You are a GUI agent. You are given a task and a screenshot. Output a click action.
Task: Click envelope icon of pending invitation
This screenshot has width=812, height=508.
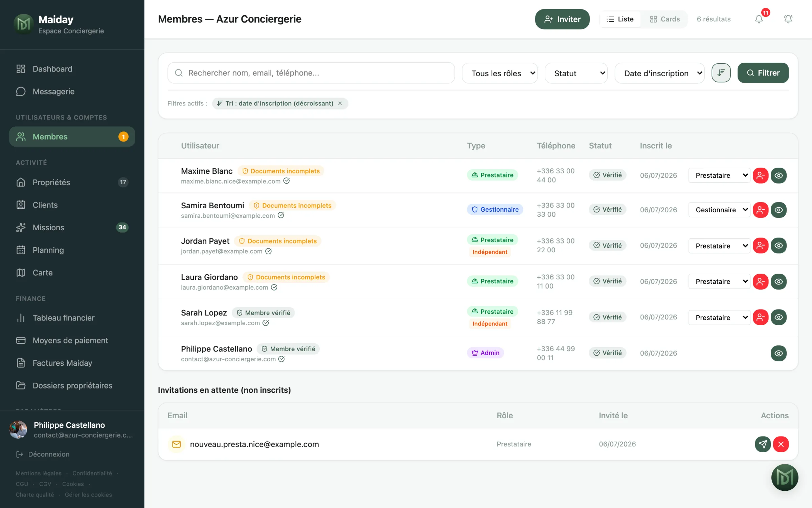pyautogui.click(x=177, y=444)
